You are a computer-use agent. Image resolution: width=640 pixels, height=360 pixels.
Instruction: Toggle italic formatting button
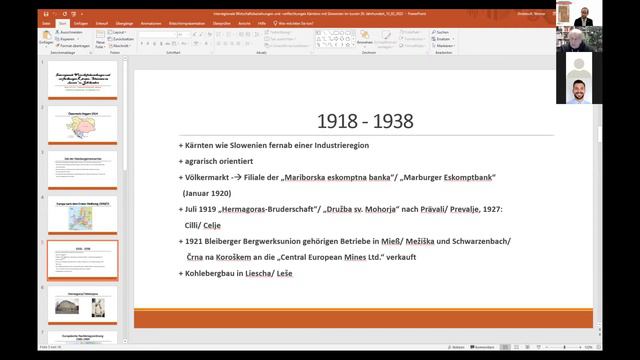pyautogui.click(x=148, y=43)
